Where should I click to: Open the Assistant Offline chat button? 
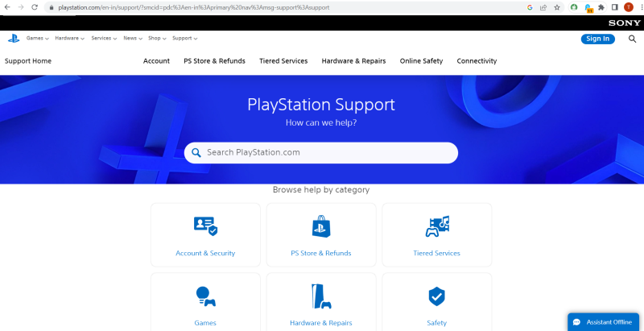(603, 322)
